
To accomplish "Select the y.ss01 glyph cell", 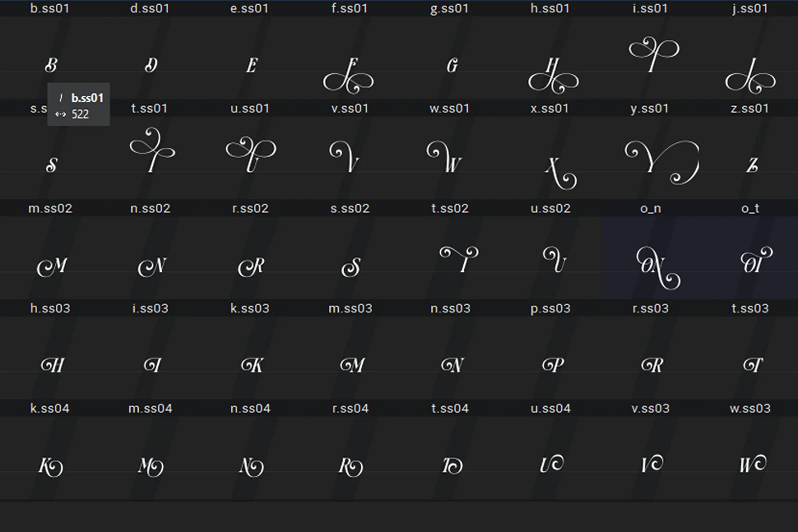I will click(661, 162).
